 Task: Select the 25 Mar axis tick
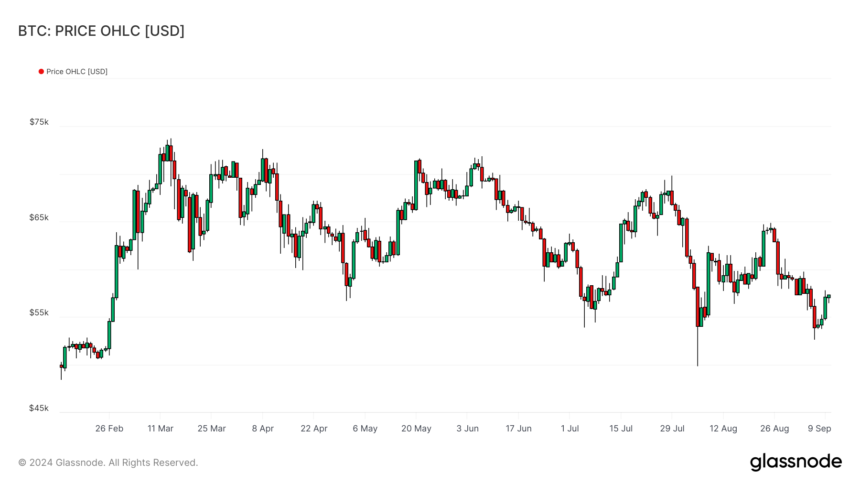[212, 429]
